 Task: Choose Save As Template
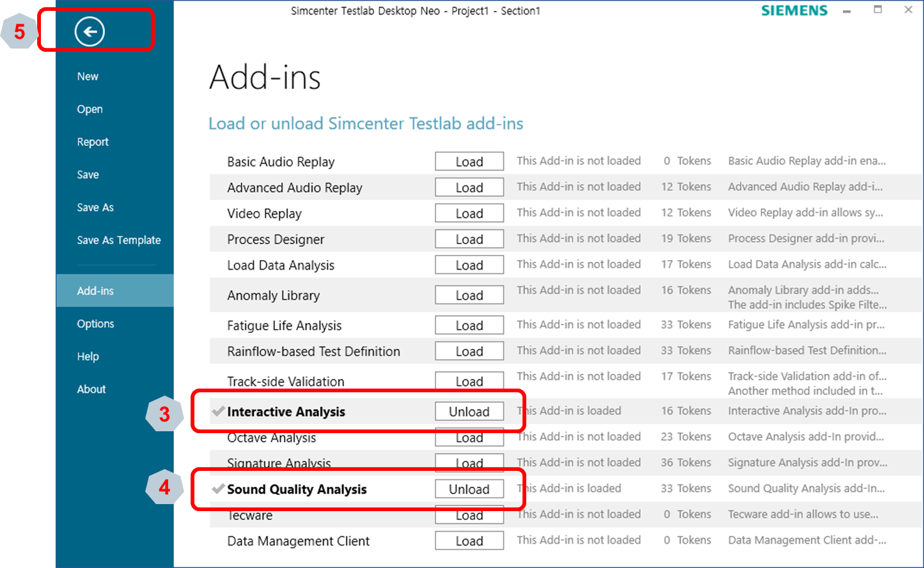pyautogui.click(x=119, y=240)
